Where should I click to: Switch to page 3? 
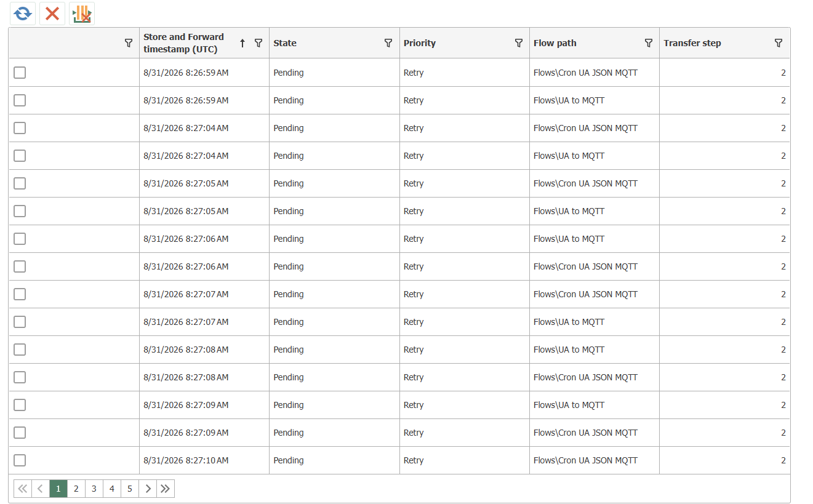[x=94, y=489]
